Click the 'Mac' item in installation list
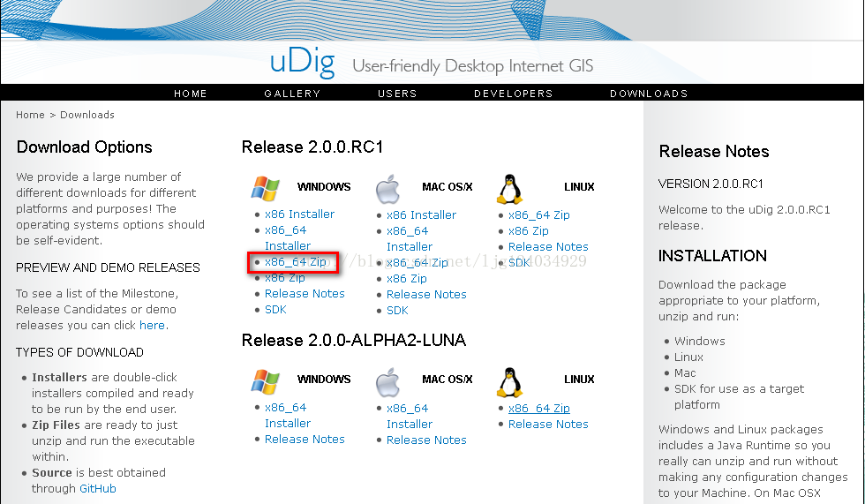The image size is (865, 504). click(685, 373)
